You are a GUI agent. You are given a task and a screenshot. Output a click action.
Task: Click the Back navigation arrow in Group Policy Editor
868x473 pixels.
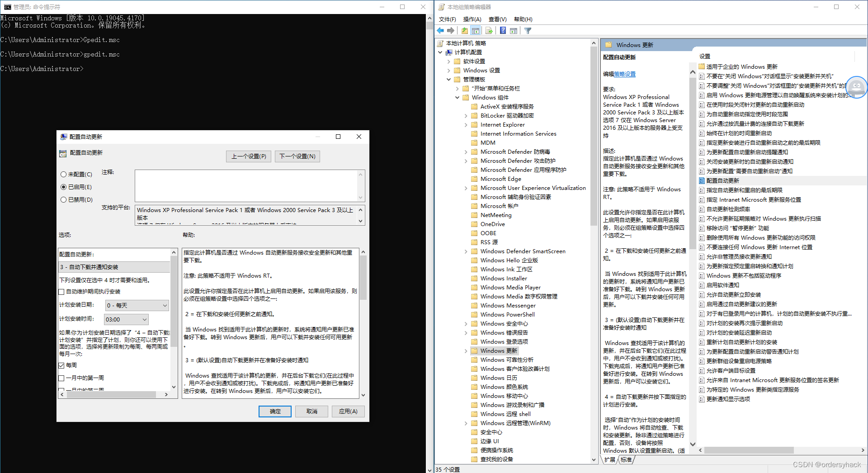[x=440, y=30]
